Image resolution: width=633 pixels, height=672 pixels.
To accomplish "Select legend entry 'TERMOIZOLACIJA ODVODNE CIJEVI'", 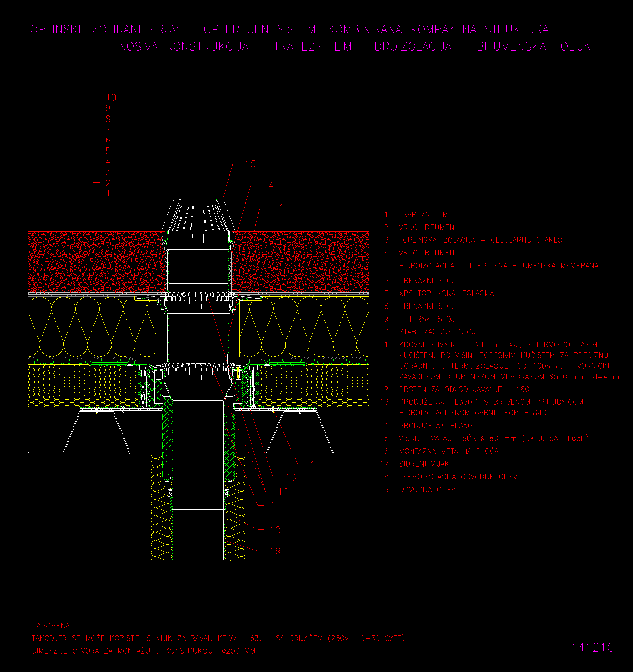I will pyautogui.click(x=459, y=477).
